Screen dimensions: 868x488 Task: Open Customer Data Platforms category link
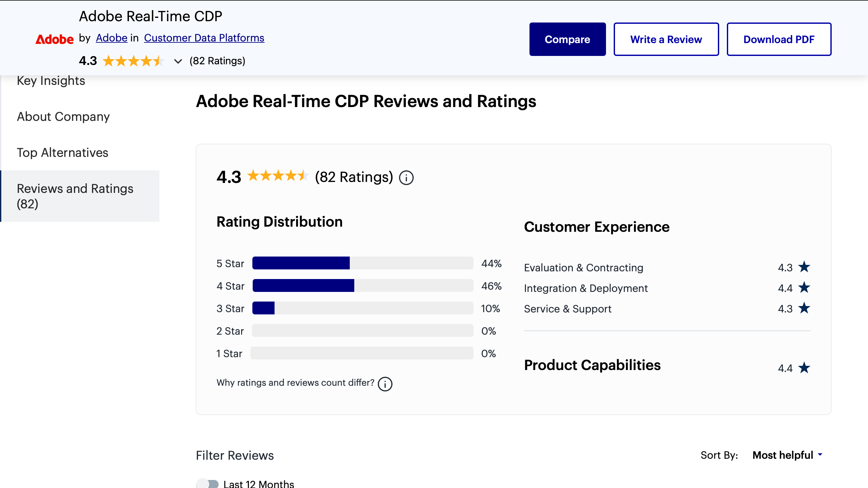click(204, 38)
